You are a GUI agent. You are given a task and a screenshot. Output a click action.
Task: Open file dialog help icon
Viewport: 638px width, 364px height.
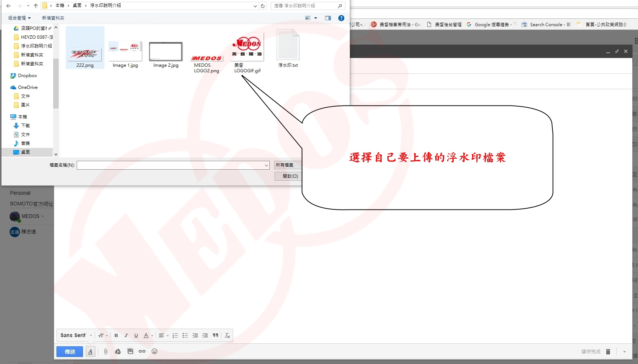341,18
